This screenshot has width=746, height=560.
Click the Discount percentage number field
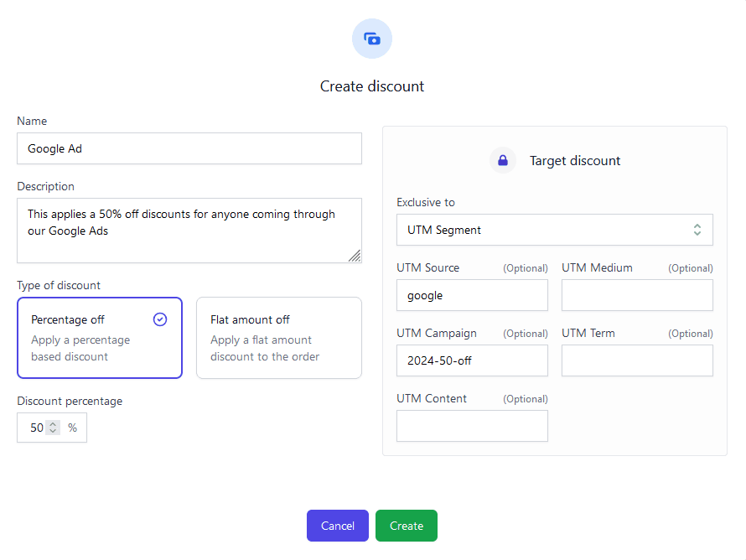point(35,428)
